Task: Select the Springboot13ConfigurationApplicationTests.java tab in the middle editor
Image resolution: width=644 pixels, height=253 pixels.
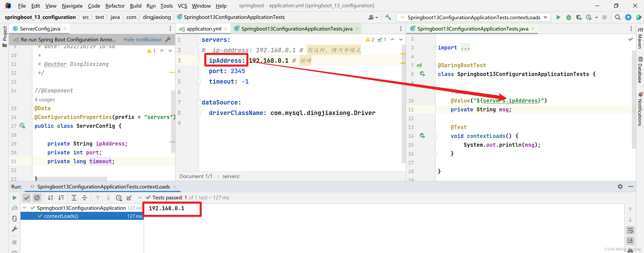Action: click(x=297, y=29)
